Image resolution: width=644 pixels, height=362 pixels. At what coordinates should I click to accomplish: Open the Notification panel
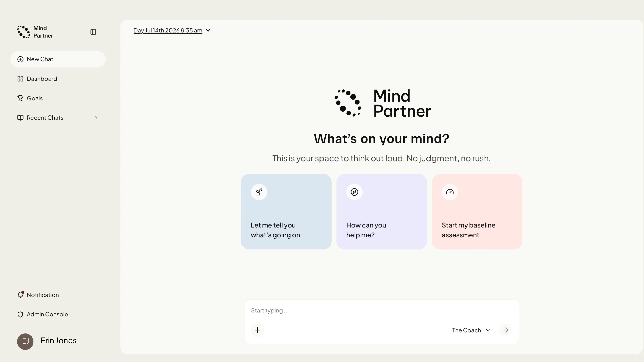[38, 295]
